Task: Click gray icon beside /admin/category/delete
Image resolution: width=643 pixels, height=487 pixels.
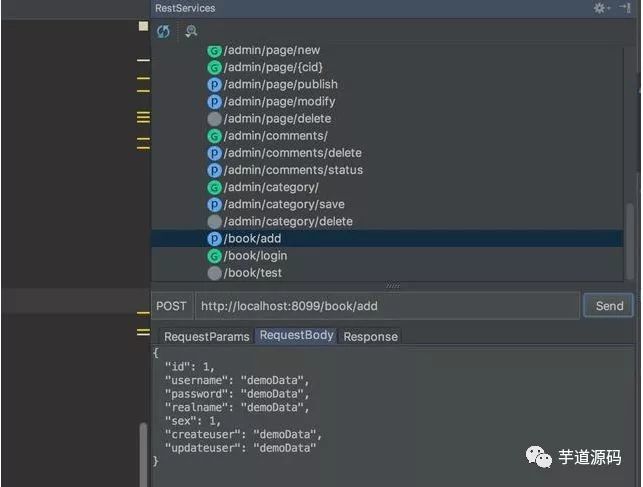Action: [214, 222]
